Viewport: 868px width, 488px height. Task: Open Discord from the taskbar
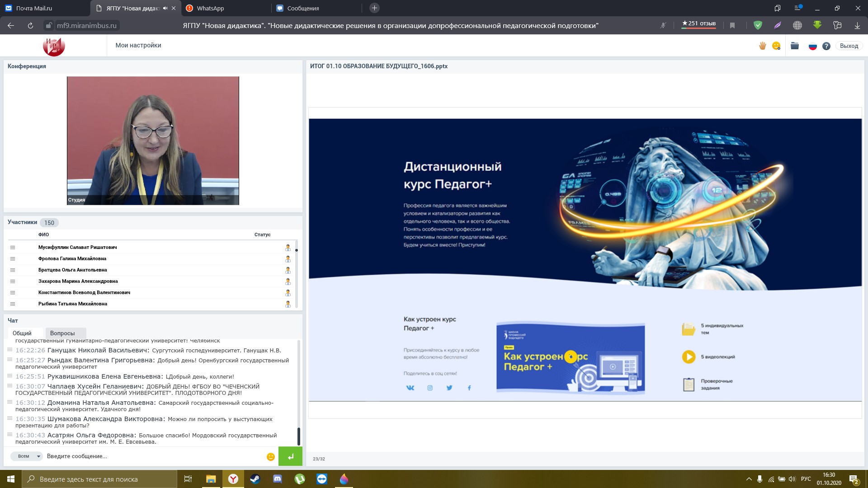pos(278,479)
